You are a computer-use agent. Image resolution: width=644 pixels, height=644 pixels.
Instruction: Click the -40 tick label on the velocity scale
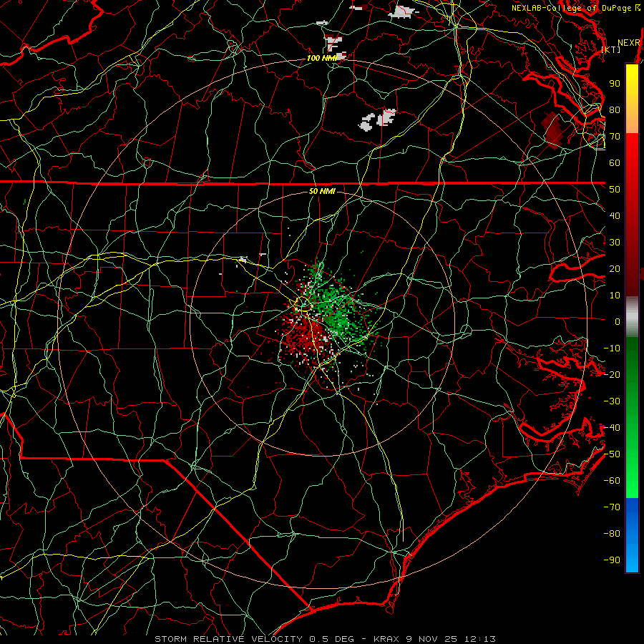coord(612,428)
